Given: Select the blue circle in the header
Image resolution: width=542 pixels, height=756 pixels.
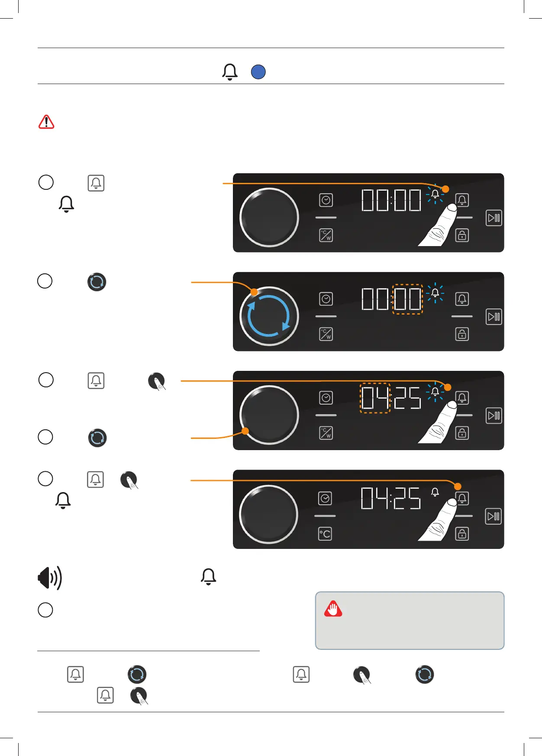Looking at the screenshot, I should [258, 72].
